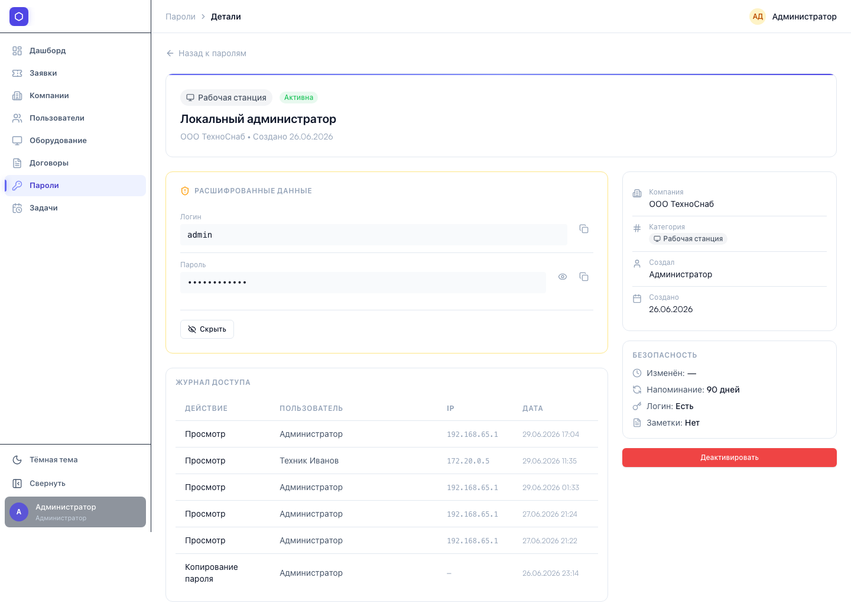Click the date 27.06.2026 21:24
The image size is (851, 616).
[550, 514]
